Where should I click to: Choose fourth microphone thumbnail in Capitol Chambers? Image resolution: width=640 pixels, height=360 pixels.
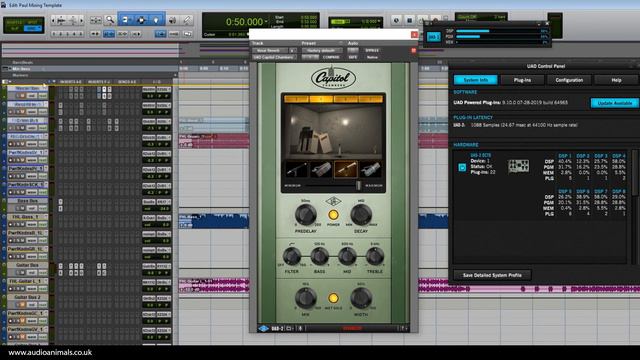coord(371,170)
